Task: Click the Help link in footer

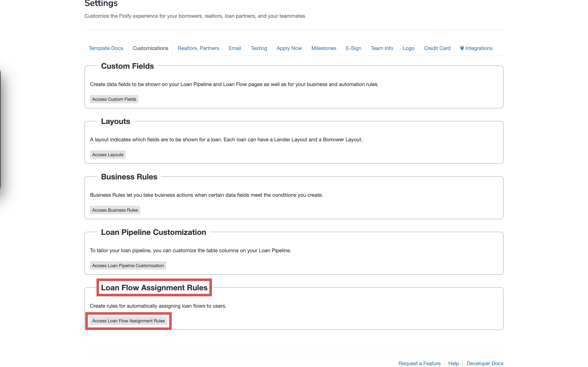Action: 453,363
